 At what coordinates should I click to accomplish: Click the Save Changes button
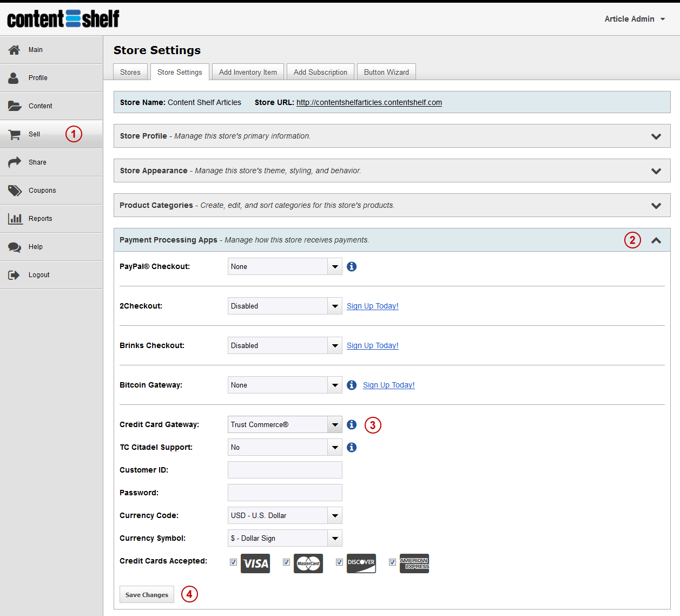(x=147, y=594)
